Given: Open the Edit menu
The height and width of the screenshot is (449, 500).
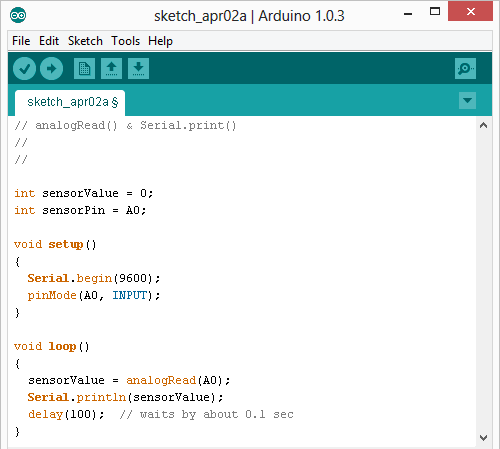Looking at the screenshot, I should [x=49, y=41].
